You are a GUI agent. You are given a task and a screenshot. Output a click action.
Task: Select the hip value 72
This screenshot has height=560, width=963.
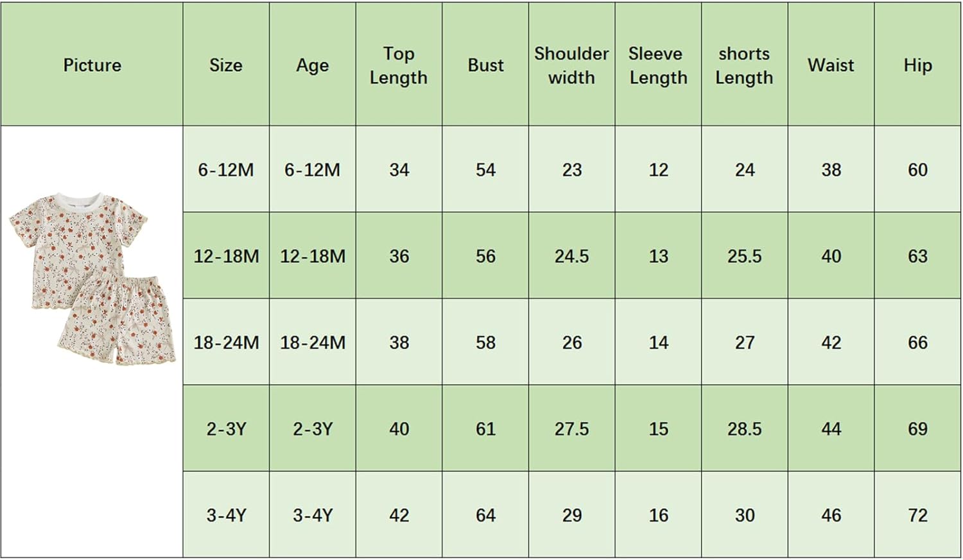(917, 515)
